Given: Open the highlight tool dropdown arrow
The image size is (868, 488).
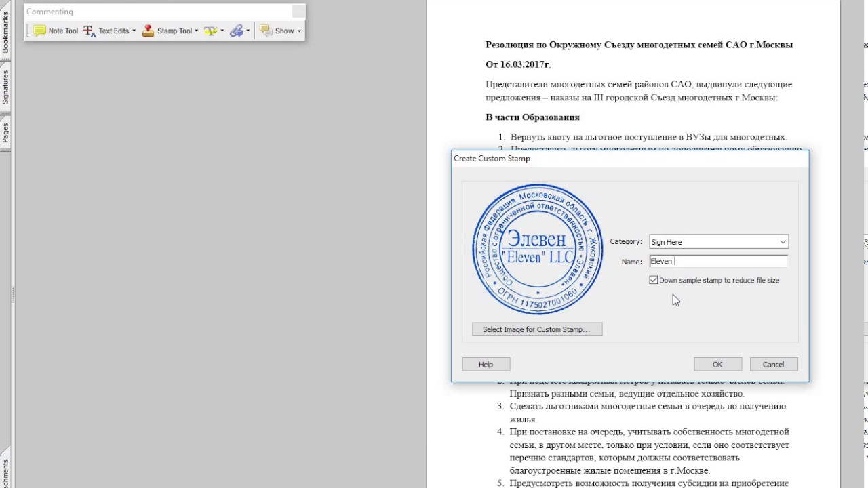Looking at the screenshot, I should (x=222, y=30).
